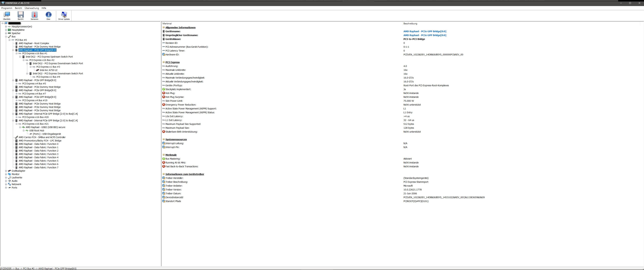Collapse the Bus tree node
This screenshot has height=270, width=644.
pyautogui.click(x=6, y=37)
